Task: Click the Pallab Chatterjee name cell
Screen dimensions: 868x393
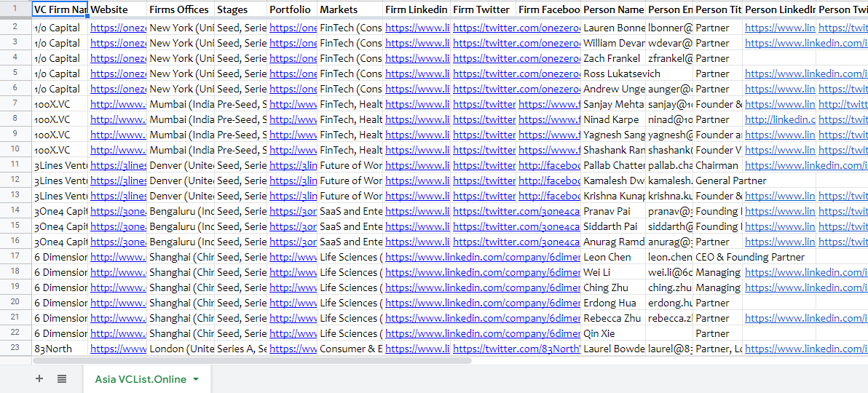Action: click(613, 165)
